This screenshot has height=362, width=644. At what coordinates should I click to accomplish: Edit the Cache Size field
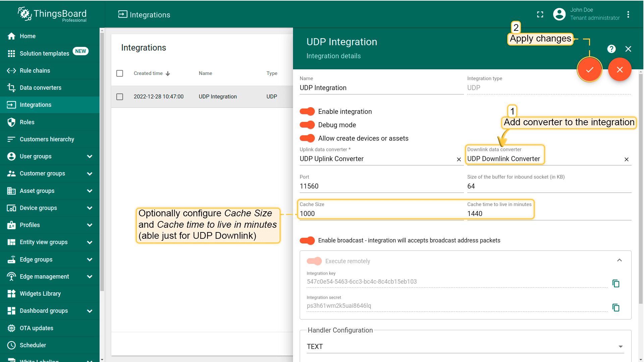point(382,214)
